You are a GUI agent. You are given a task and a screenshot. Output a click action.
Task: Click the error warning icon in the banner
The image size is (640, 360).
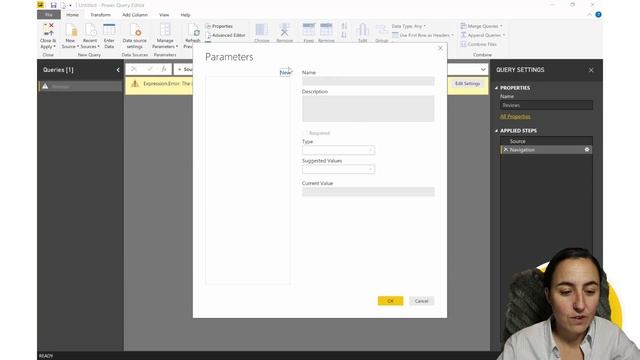(135, 84)
